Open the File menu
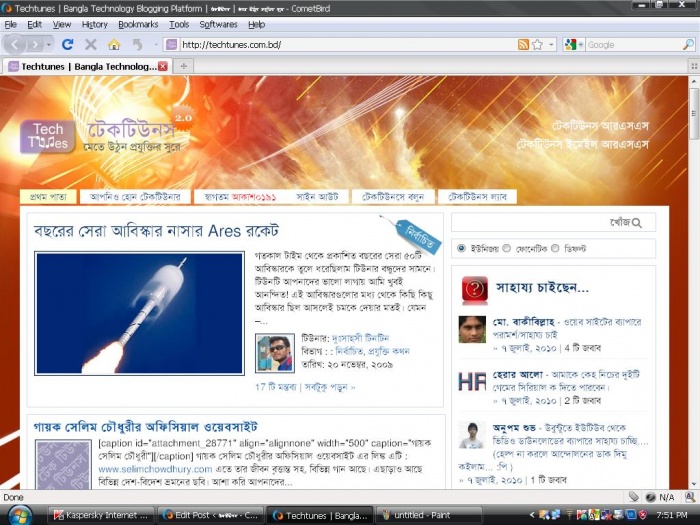The image size is (700, 525). (10, 25)
